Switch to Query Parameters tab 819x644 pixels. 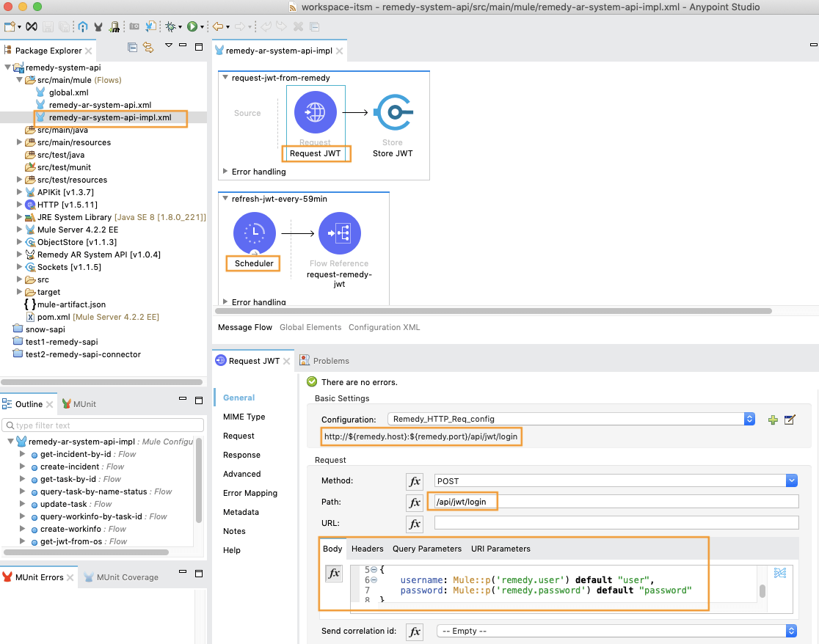(427, 549)
